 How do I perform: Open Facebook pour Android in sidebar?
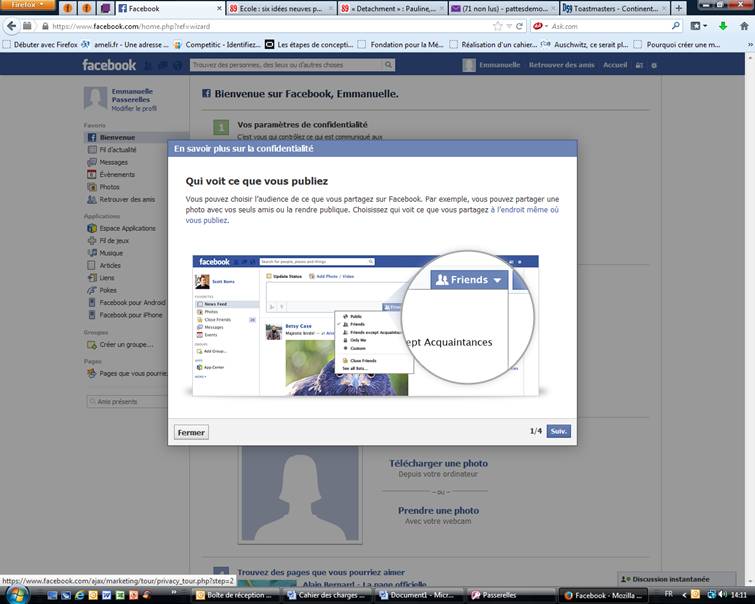coord(132,302)
